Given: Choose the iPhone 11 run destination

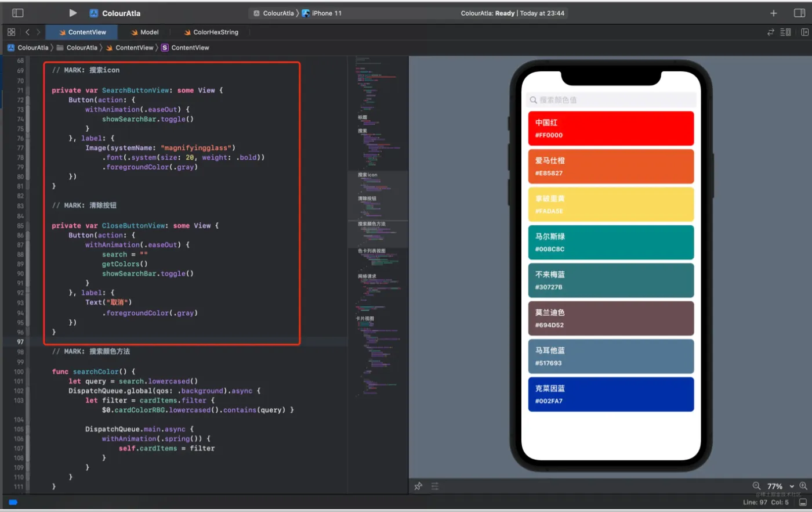Looking at the screenshot, I should click(322, 13).
